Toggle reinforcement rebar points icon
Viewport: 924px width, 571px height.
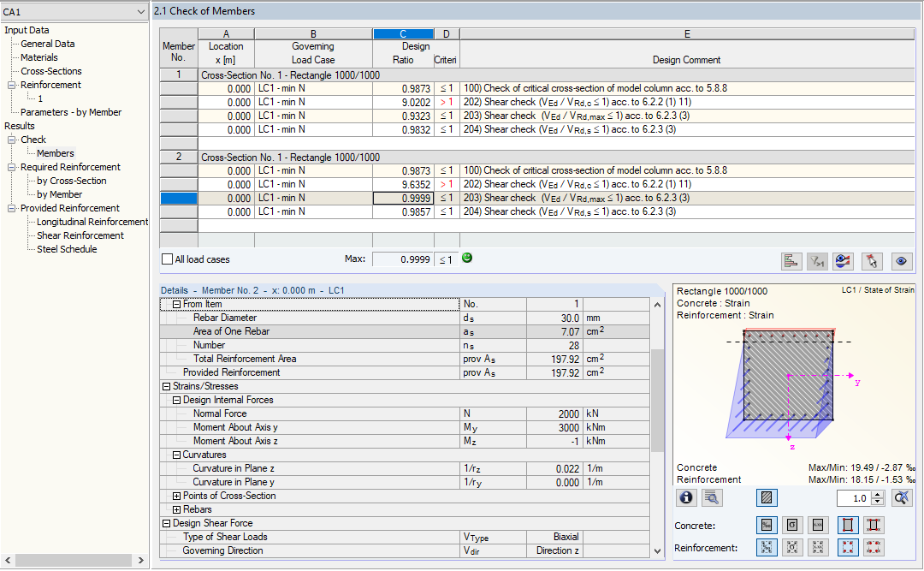[x=847, y=547]
